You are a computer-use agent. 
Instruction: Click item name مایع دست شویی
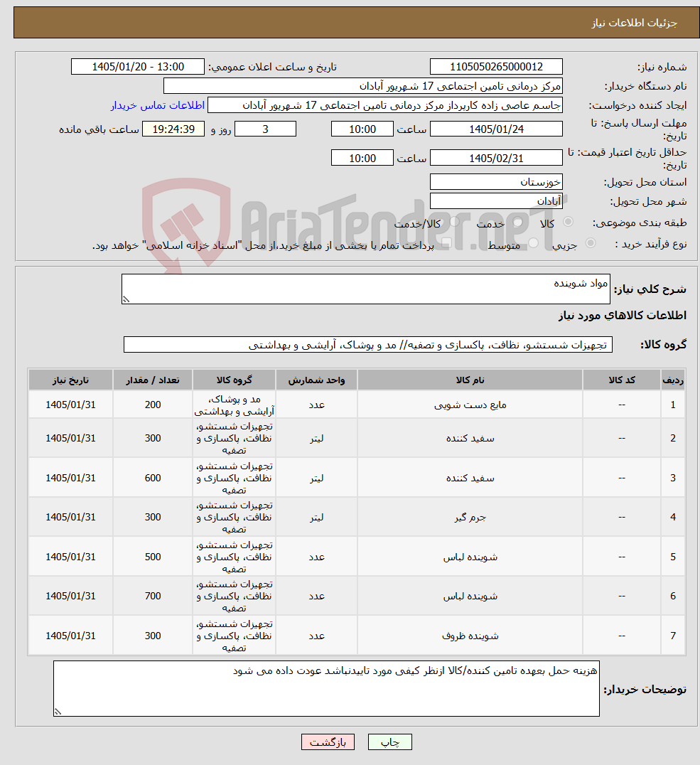(470, 405)
